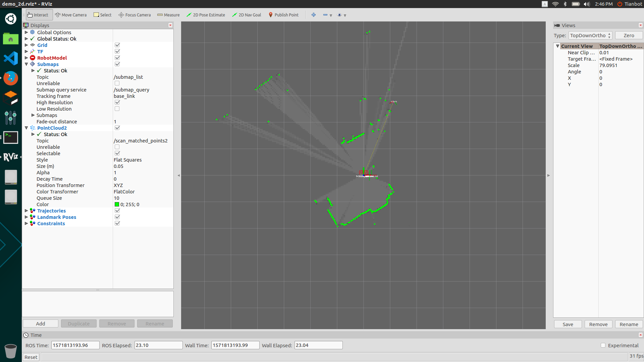The image size is (644, 362).
Task: Uncheck the Selectable option
Action: (x=117, y=153)
